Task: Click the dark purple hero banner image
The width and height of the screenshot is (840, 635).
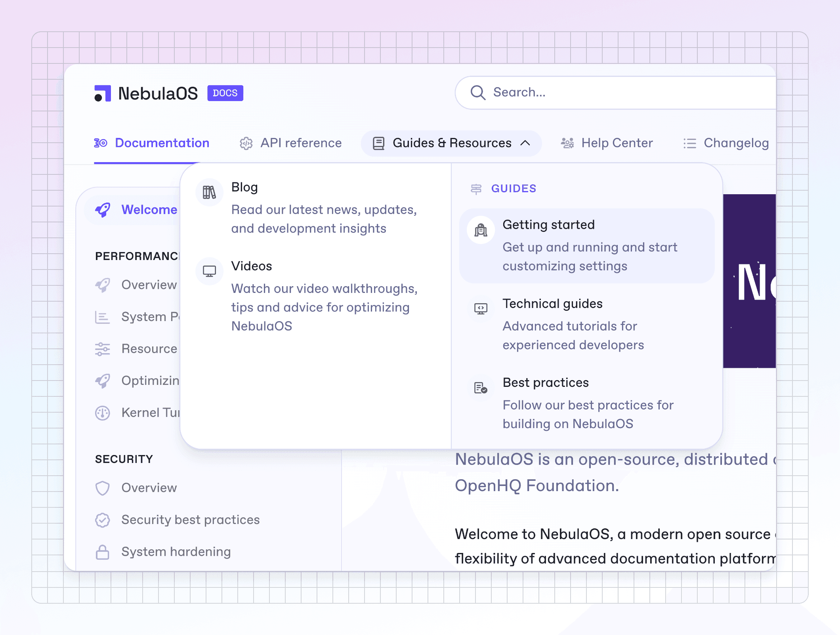Action: pos(749,281)
